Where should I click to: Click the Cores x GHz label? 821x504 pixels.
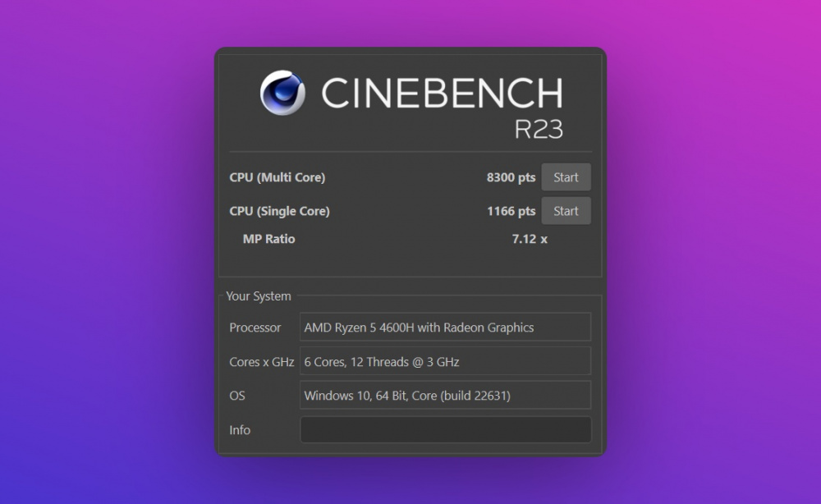(261, 362)
